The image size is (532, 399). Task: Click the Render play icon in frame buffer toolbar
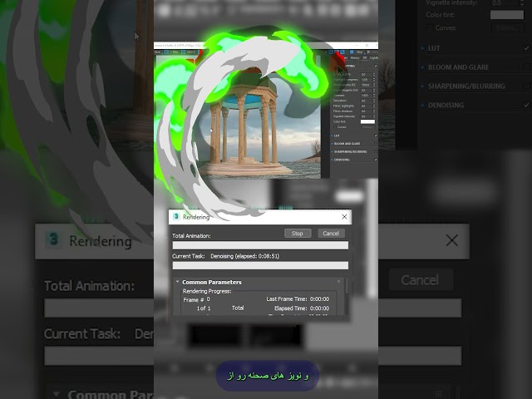pyautogui.click(x=369, y=52)
